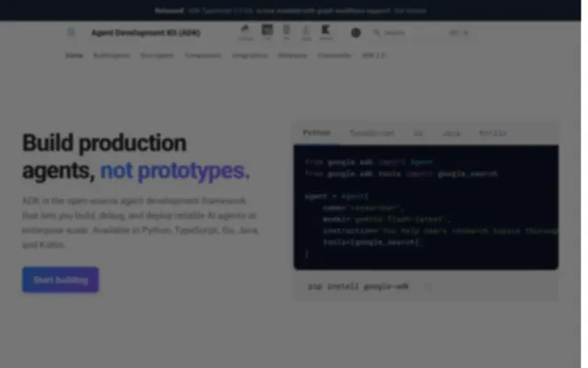Open the Components nav tab
This screenshot has width=588, height=368.
point(203,55)
